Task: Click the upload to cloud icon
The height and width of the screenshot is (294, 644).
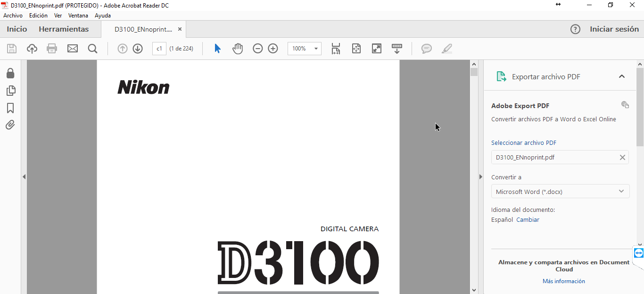Action: pyautogui.click(x=32, y=49)
